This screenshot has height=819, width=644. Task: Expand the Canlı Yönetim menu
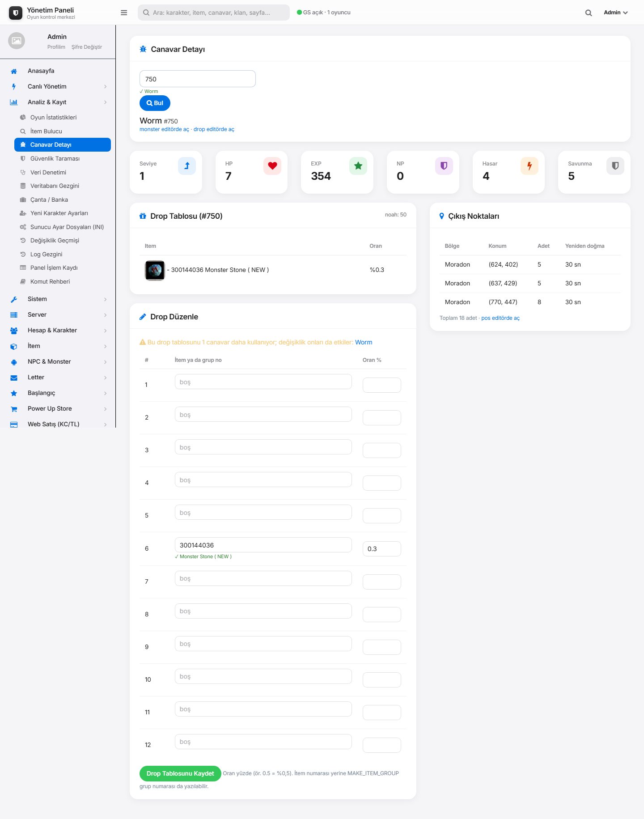coord(58,86)
